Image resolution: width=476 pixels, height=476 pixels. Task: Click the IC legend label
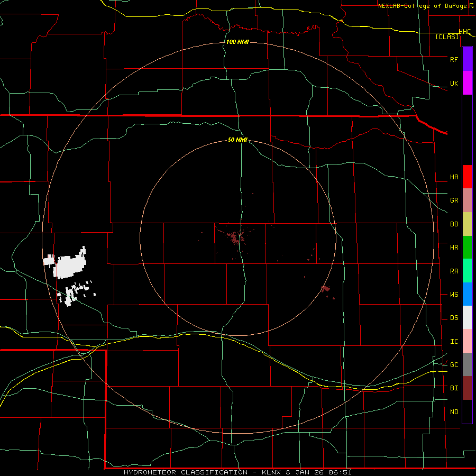point(454,341)
